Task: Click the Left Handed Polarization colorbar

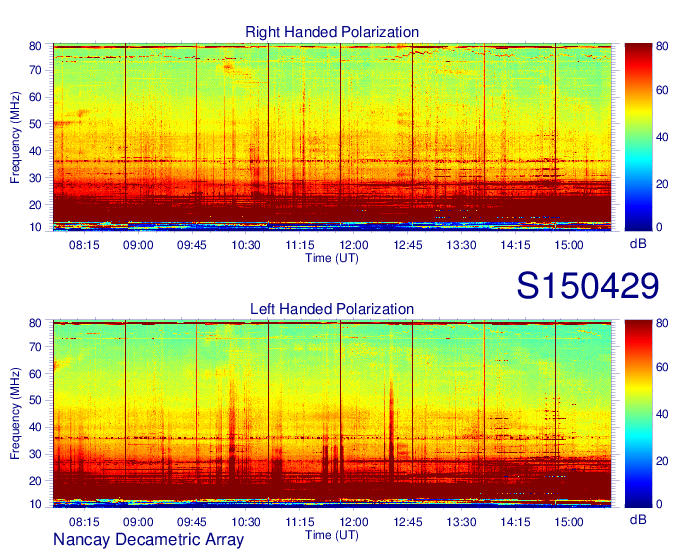Action: coord(638,414)
